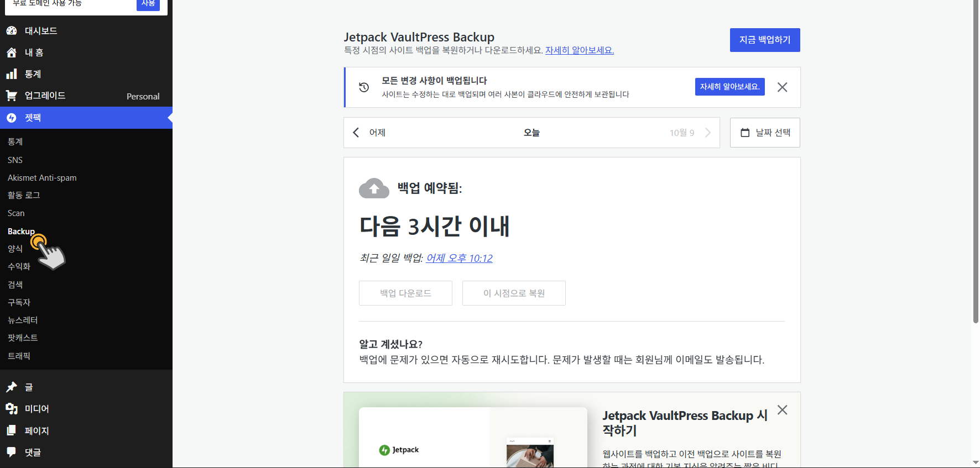
Task: Open the SNS submenu item
Action: tap(15, 160)
